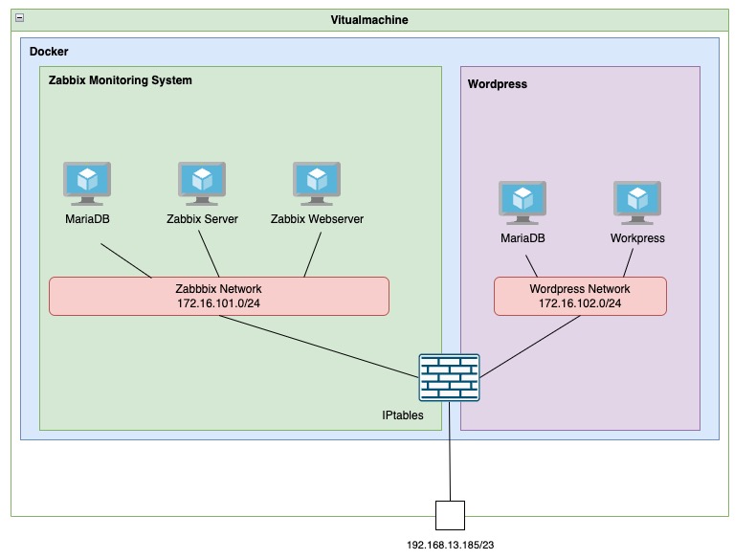756x560 pixels.
Task: Click the Docker label
Action: coord(49,52)
